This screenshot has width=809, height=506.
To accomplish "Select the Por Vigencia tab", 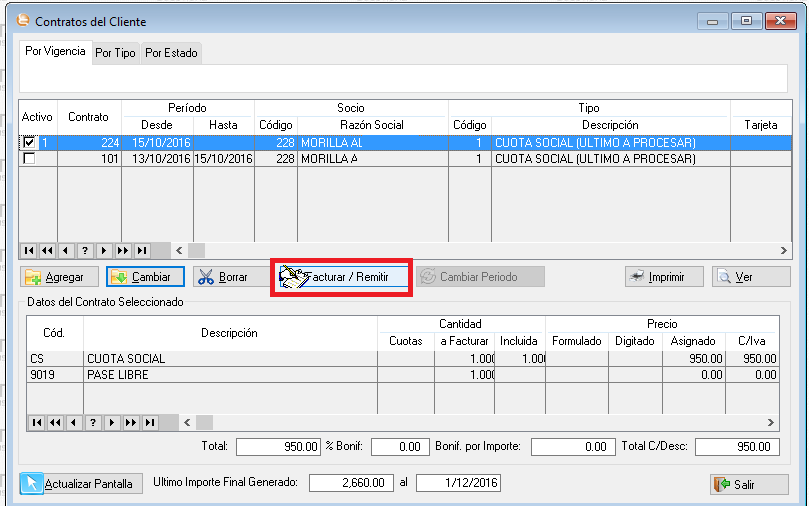I will [x=55, y=52].
